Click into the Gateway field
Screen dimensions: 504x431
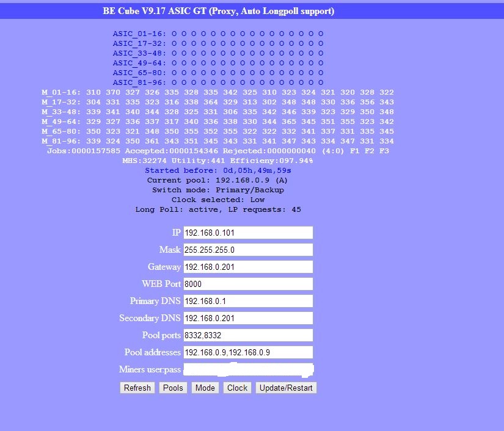click(248, 267)
